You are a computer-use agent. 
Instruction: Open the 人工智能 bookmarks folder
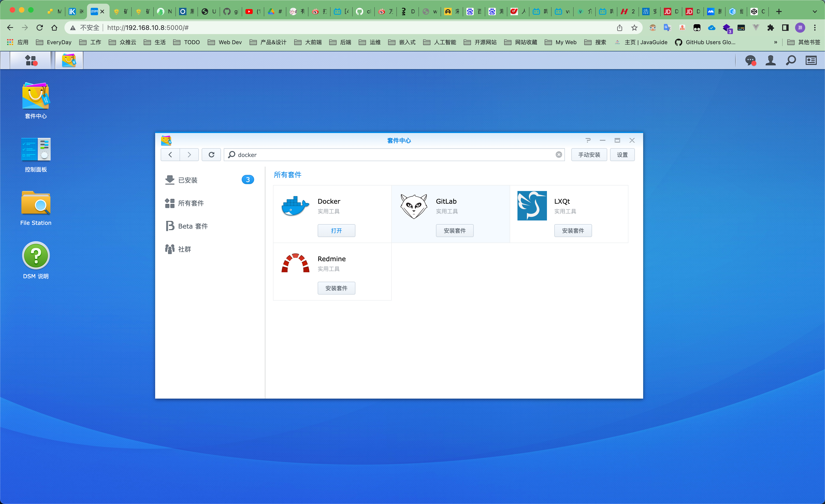coord(439,42)
